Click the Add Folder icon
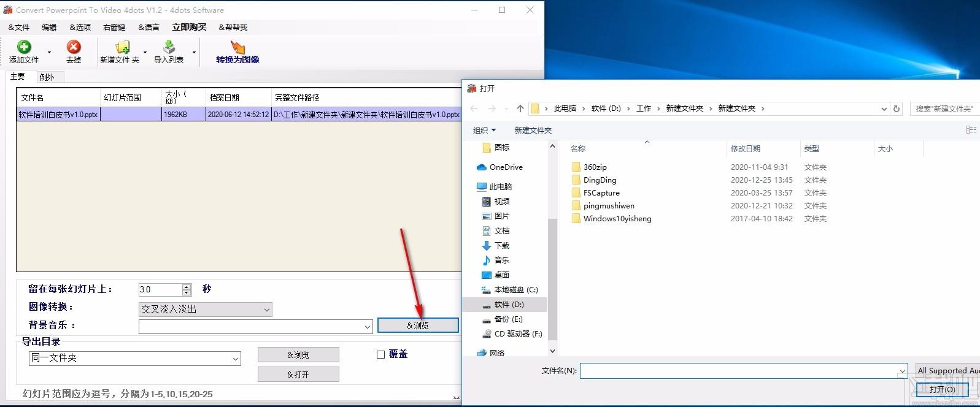 pos(123,47)
